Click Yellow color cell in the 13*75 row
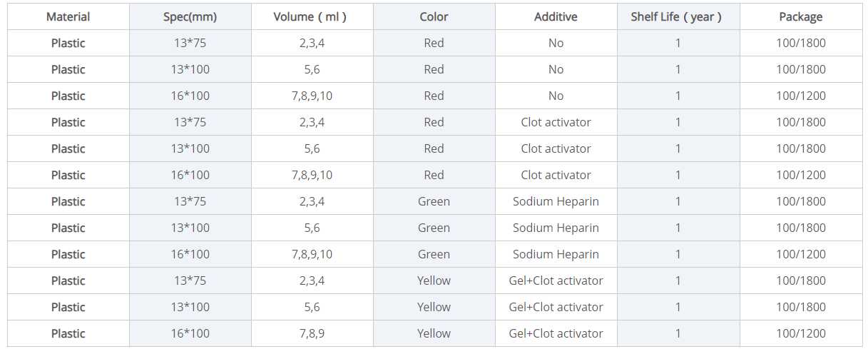Screen dimensions: 868x354 tap(434, 280)
